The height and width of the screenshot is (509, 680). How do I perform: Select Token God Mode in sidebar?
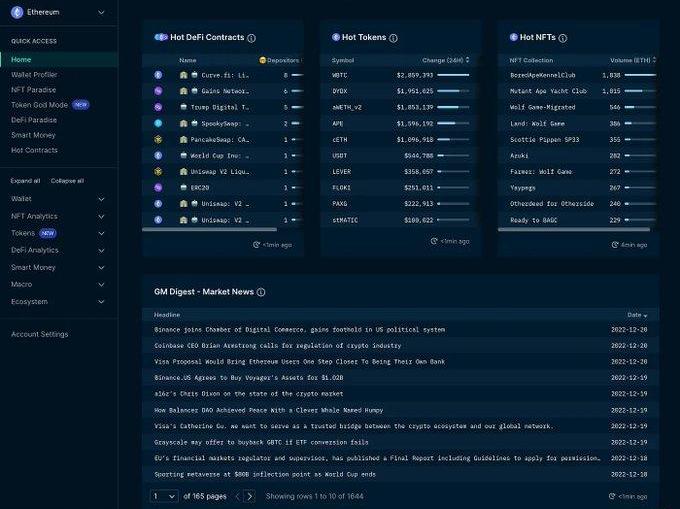pyautogui.click(x=40, y=104)
